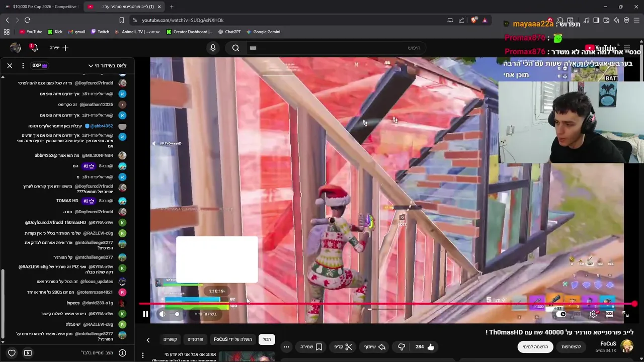Open chat subscriber-only mode info icon
The height and width of the screenshot is (362, 644).
122,353
